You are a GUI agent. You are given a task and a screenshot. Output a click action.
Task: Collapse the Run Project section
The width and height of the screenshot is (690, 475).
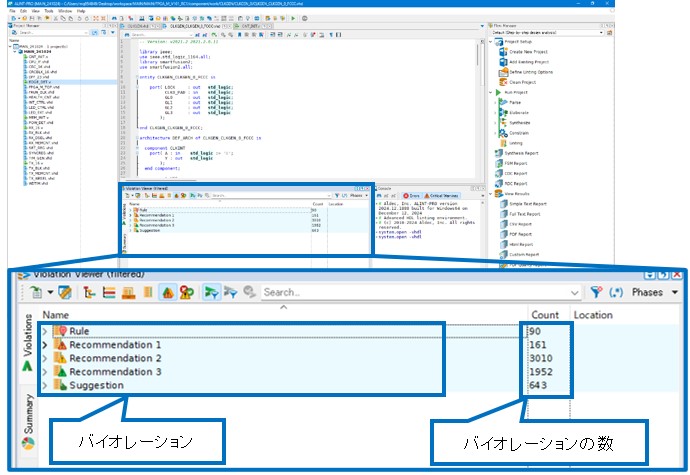[491, 92]
